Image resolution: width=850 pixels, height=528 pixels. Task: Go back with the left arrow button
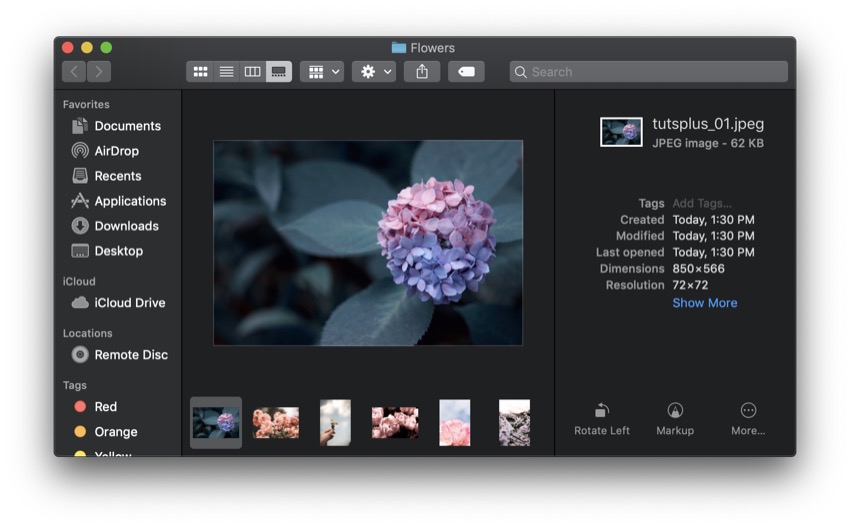tap(74, 72)
